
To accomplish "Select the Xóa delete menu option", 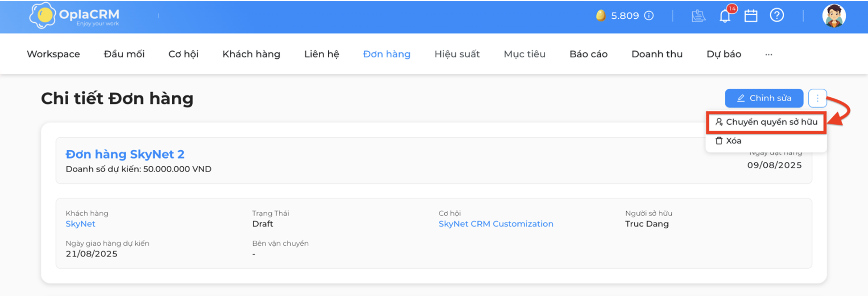I will click(x=728, y=141).
